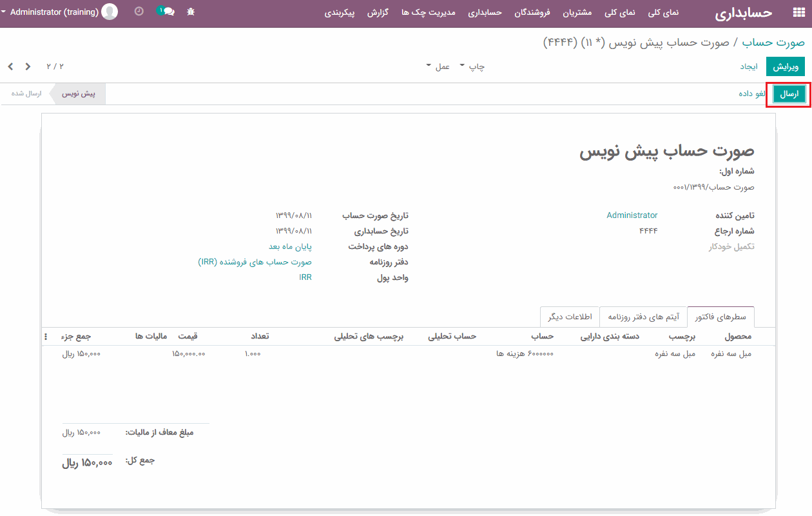Open the پیکربندی menu

pos(340,12)
